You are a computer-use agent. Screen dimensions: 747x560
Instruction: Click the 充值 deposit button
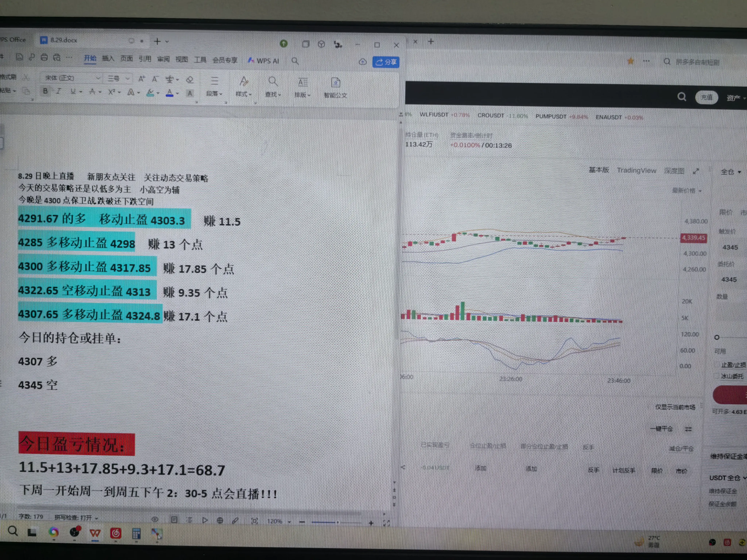click(707, 97)
